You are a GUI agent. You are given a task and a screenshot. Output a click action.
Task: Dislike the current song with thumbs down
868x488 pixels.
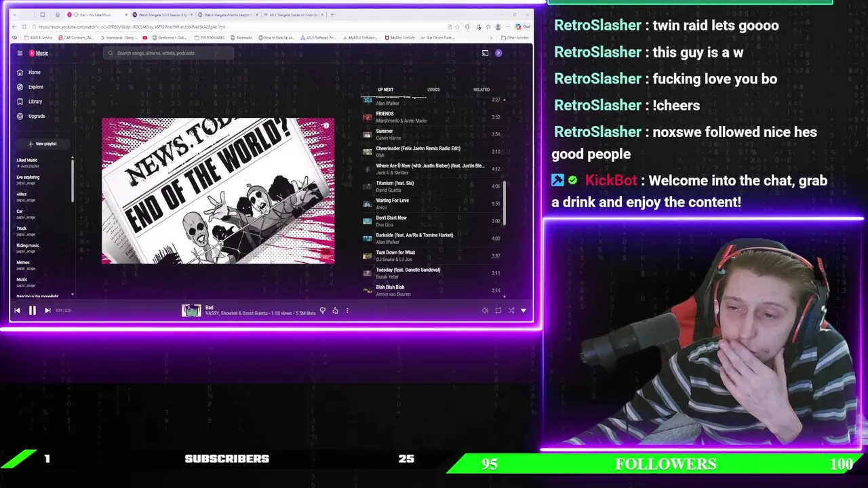pos(323,310)
